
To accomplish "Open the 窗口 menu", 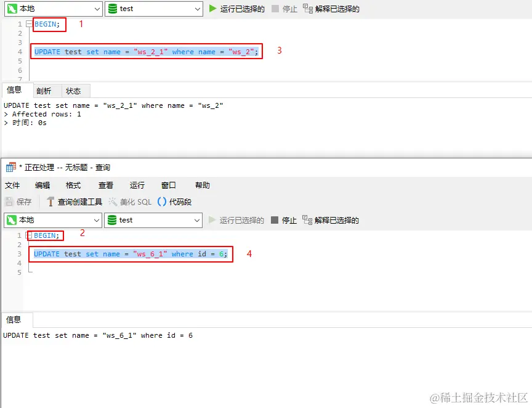I will coord(169,185).
